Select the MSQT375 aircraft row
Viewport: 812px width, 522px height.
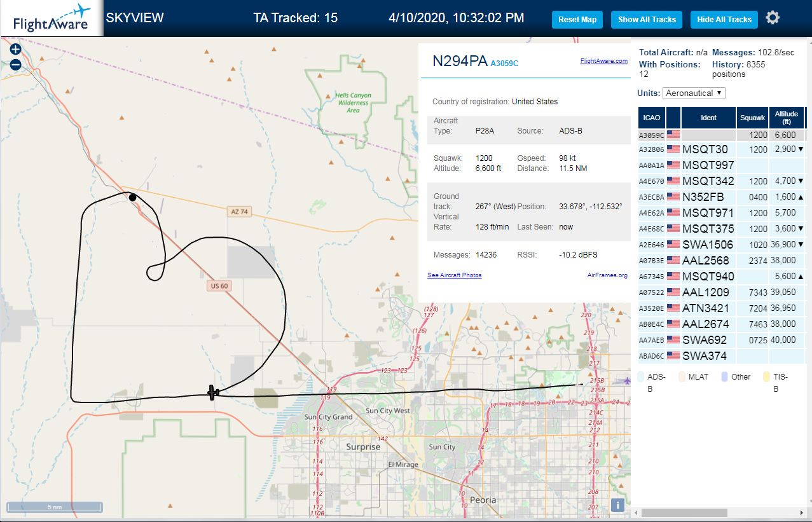click(722, 229)
